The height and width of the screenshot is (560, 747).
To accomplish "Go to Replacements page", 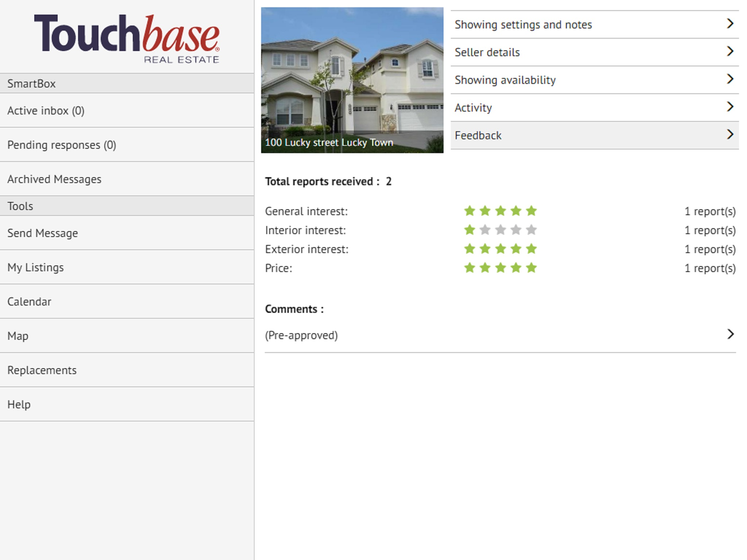I will 42,370.
